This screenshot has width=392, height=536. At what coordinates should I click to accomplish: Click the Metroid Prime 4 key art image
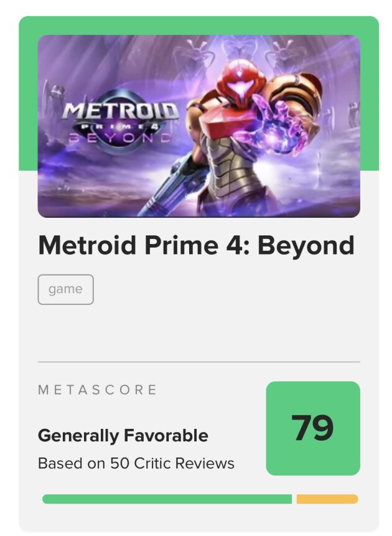pyautogui.click(x=199, y=125)
